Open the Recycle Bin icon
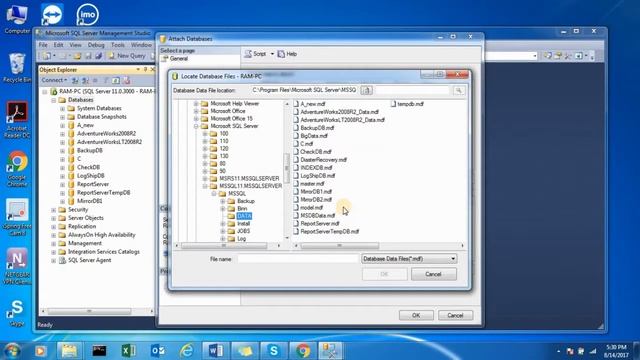 click(x=17, y=67)
